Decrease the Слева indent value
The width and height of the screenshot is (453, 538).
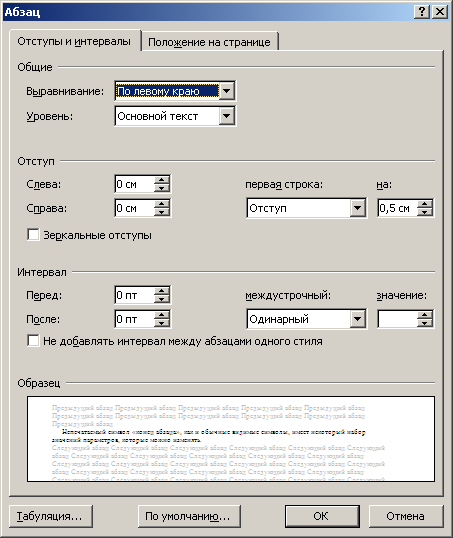pos(162,188)
